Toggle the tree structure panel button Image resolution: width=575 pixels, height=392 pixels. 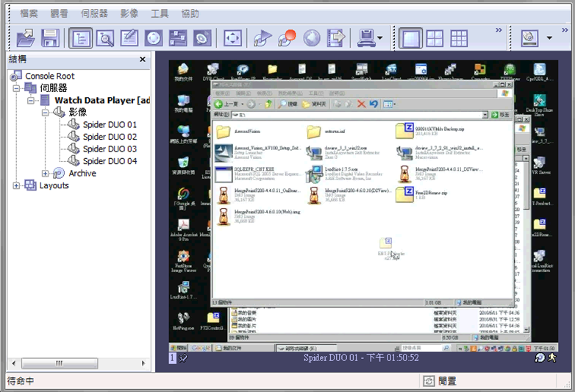pyautogui.click(x=81, y=38)
